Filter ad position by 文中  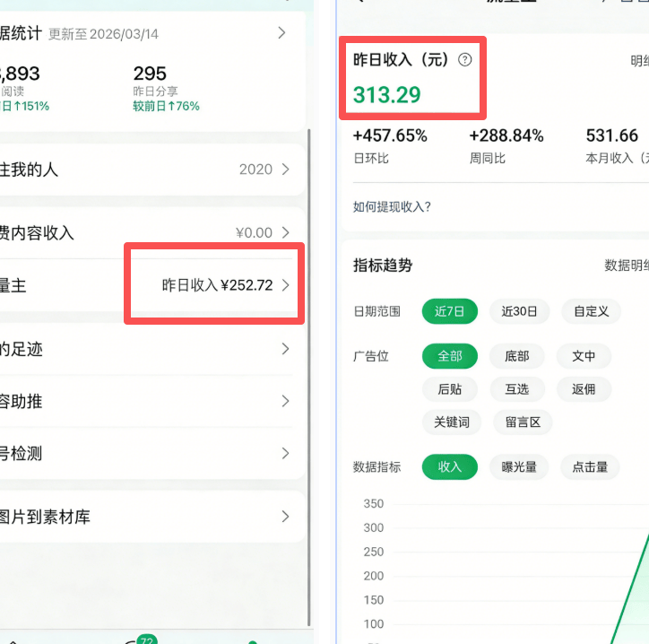pyautogui.click(x=584, y=356)
